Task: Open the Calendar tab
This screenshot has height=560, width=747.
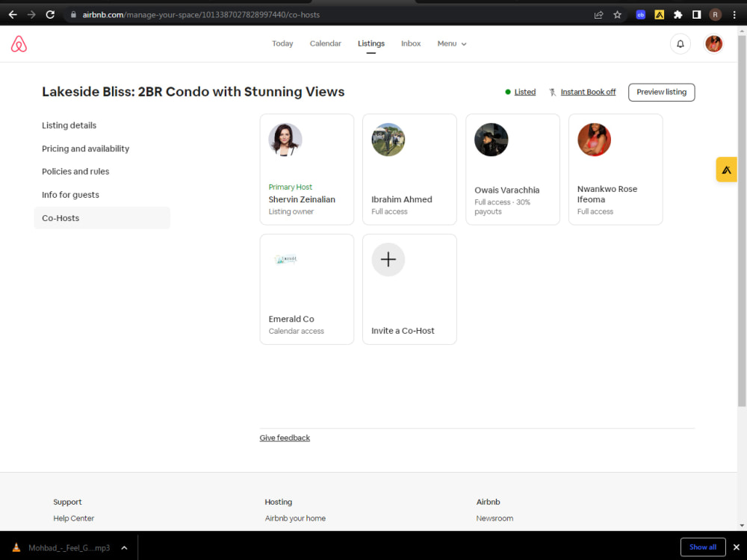Action: pos(326,44)
